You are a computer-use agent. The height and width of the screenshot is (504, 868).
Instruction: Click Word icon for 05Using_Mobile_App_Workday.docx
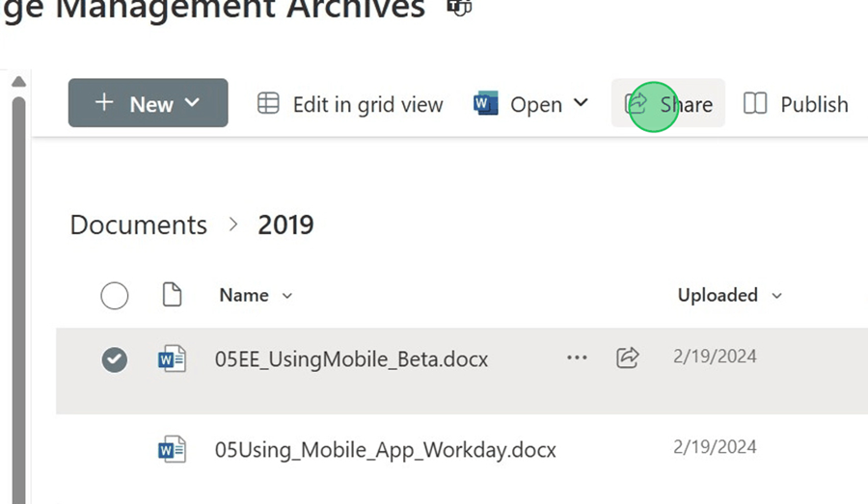pyautogui.click(x=172, y=449)
